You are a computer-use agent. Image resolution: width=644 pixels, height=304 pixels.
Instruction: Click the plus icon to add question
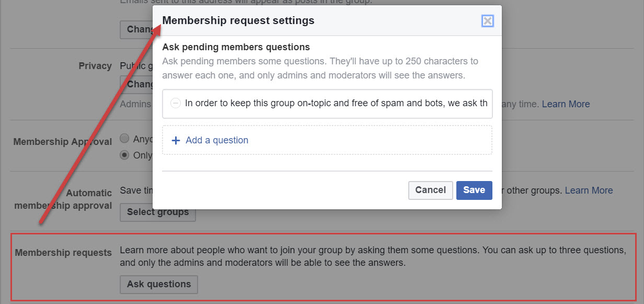[x=176, y=140]
